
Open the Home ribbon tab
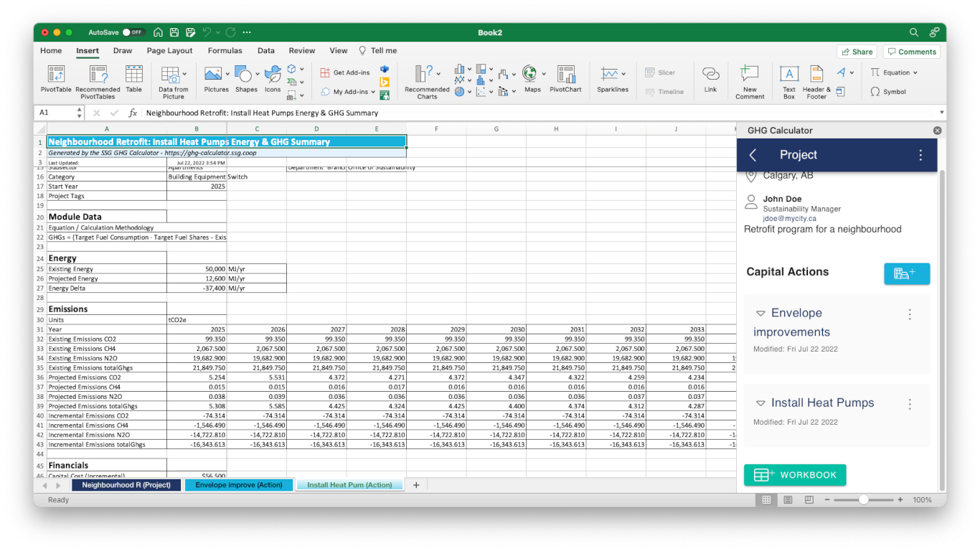click(51, 51)
